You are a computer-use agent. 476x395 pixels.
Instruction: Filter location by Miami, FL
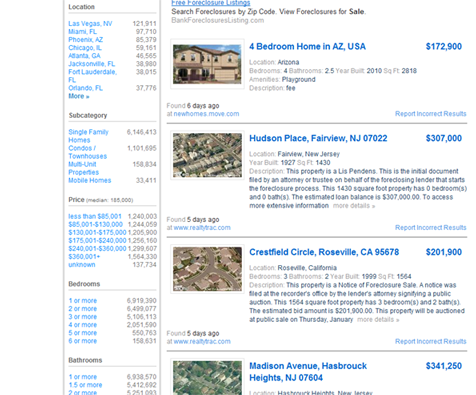[82, 32]
